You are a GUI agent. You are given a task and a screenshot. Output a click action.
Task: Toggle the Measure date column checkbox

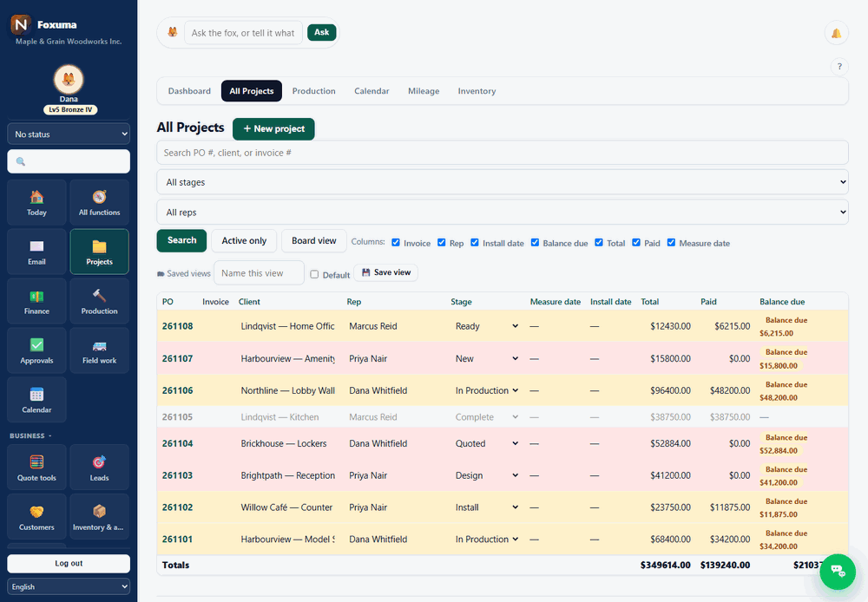click(671, 242)
